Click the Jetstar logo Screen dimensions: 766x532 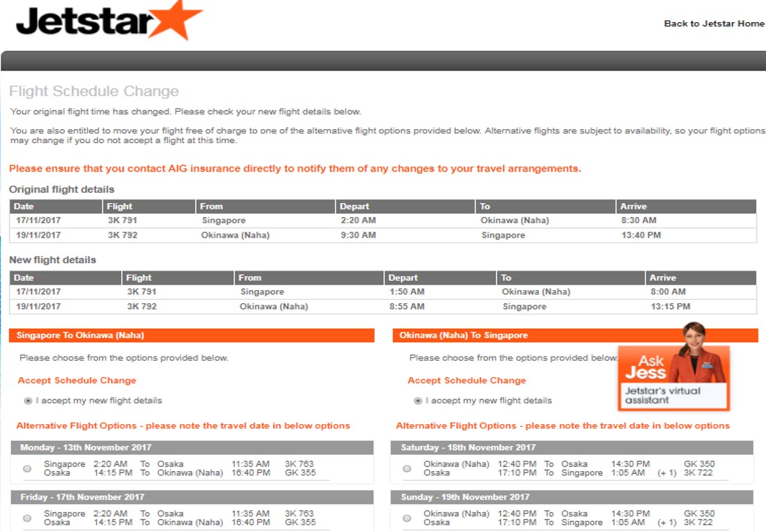[x=109, y=21]
